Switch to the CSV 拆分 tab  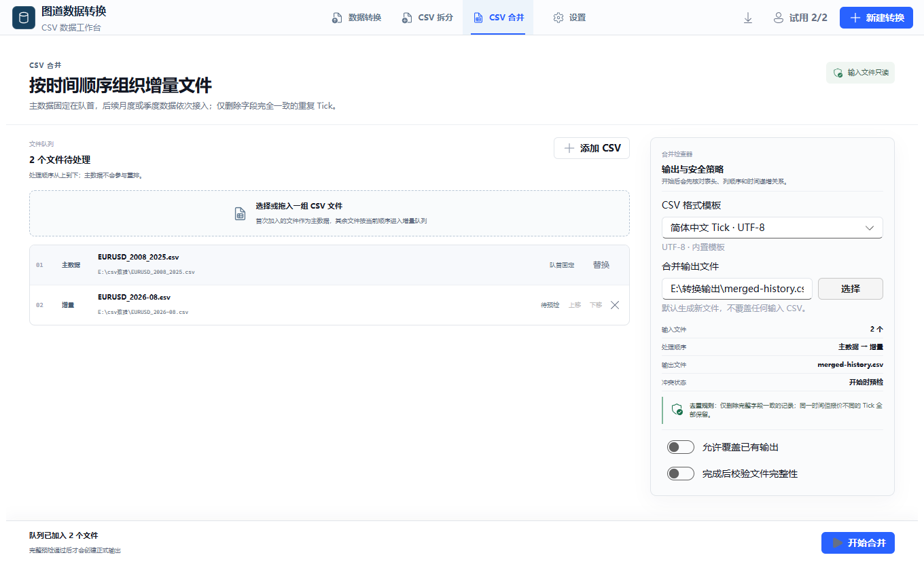[x=427, y=18]
